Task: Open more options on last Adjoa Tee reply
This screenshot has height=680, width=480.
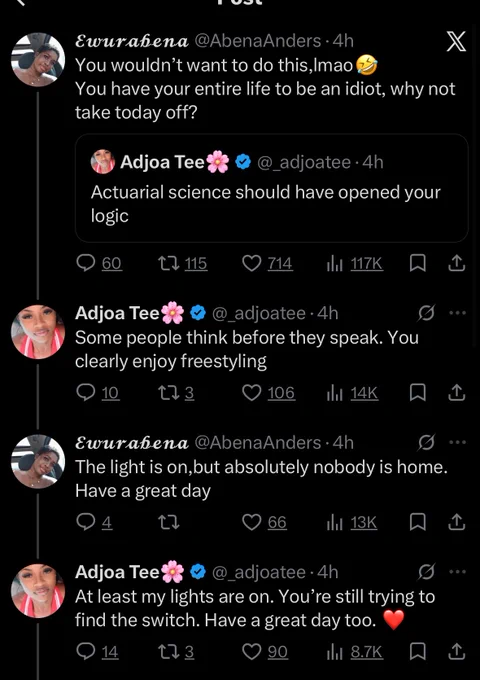Action: click(457, 572)
